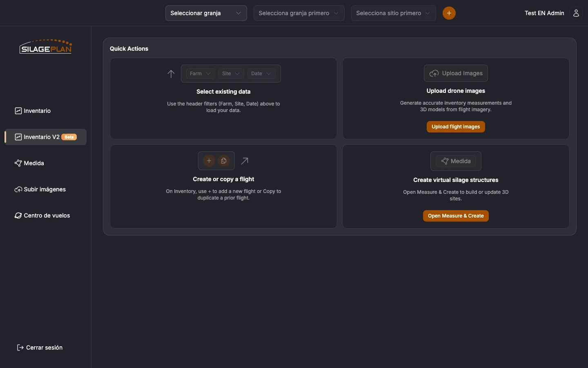Click the Inventario V2 chart icon

pyautogui.click(x=18, y=137)
